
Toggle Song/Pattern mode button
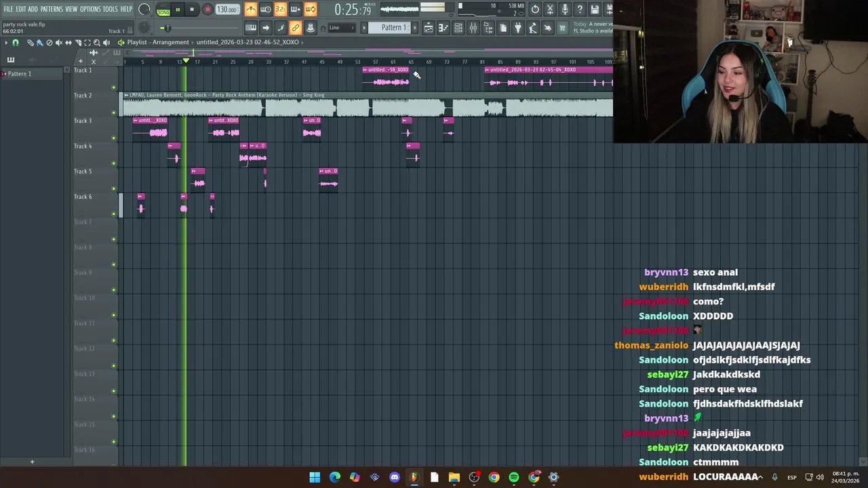pyautogui.click(x=163, y=10)
